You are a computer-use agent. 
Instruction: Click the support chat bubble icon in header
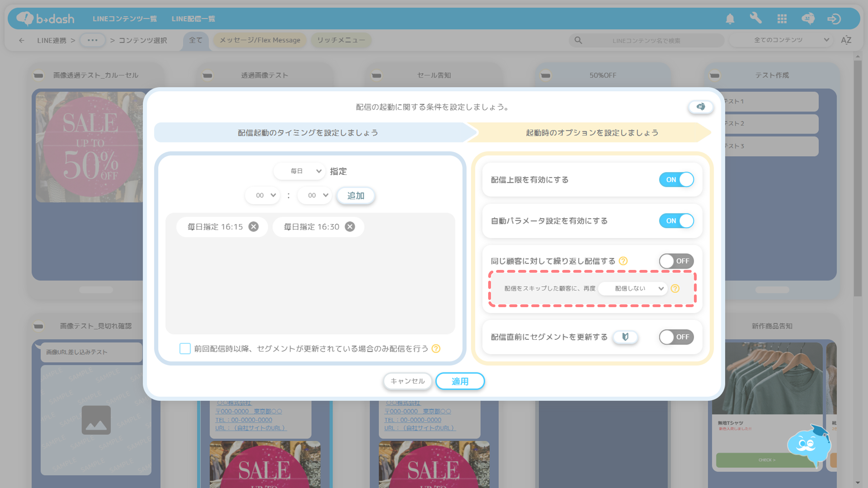coord(808,18)
